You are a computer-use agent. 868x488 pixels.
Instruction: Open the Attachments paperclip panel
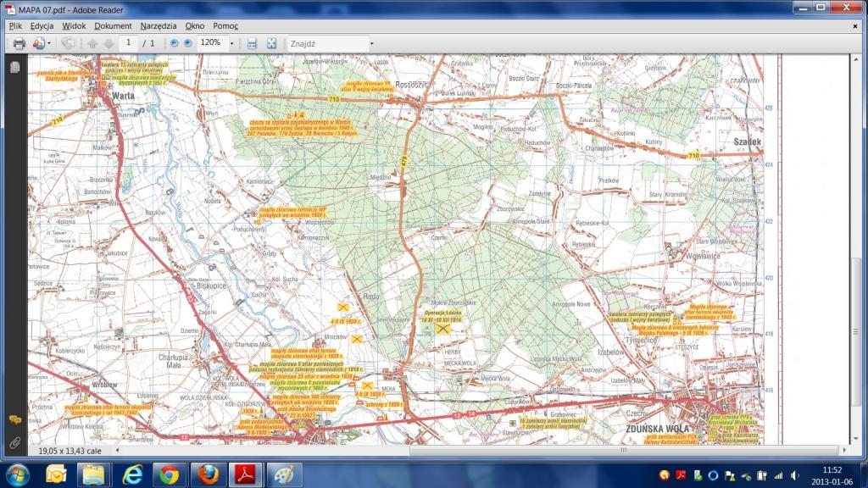(15, 442)
